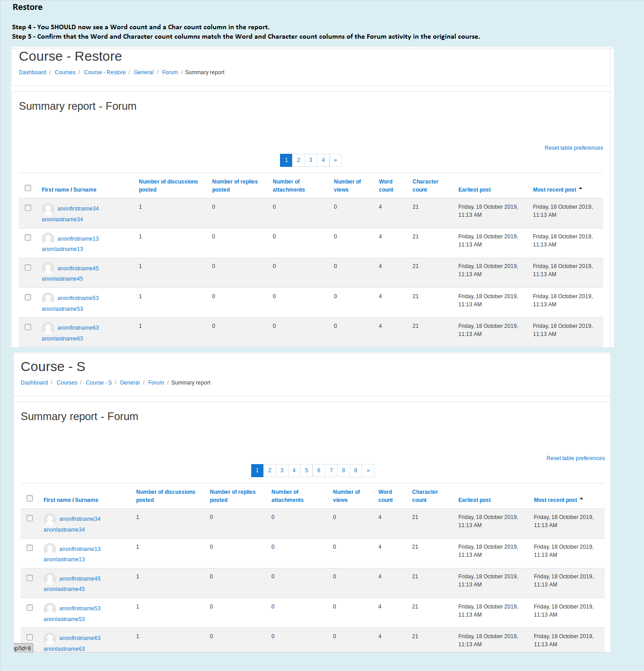
Task: Tick checkbox for anonfirstname34 in Course - Restore
Action: (x=28, y=208)
